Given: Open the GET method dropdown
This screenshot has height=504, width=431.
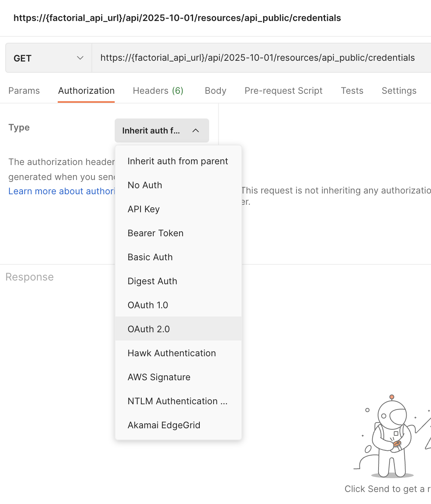Looking at the screenshot, I should click(49, 58).
